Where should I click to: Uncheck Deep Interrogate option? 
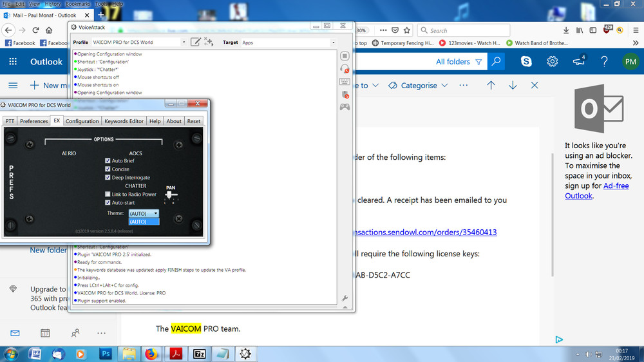(108, 178)
